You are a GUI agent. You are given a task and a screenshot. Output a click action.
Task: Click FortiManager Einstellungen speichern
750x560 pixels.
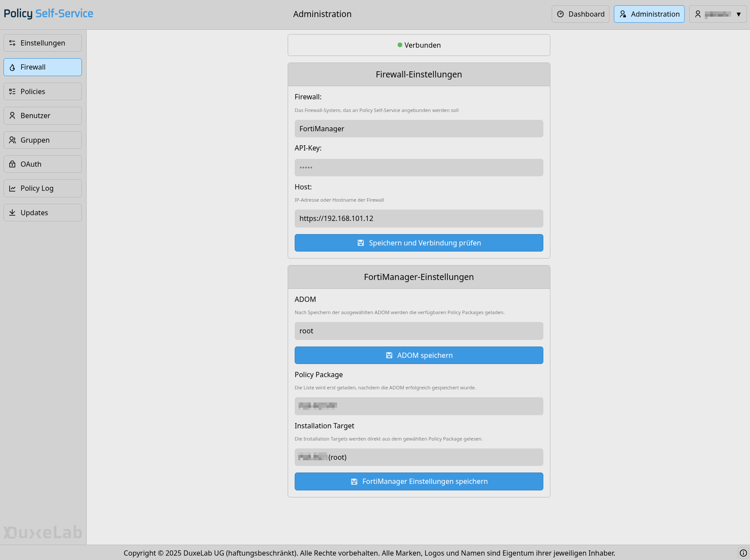pos(419,481)
